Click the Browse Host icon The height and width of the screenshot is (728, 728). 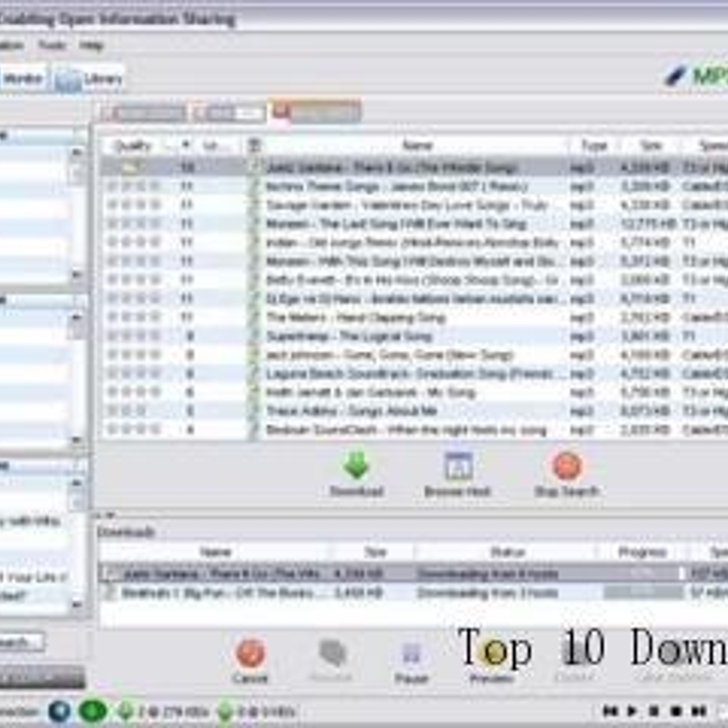coord(458,466)
